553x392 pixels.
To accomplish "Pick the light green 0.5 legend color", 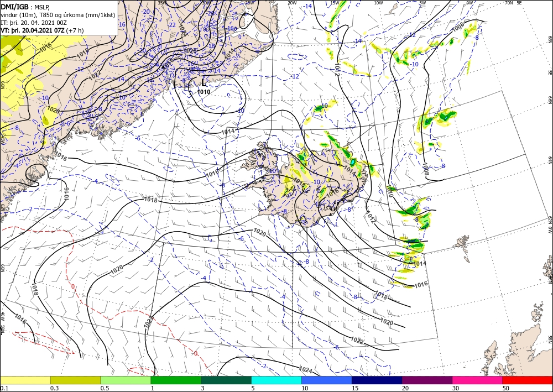I will pyautogui.click(x=126, y=380).
